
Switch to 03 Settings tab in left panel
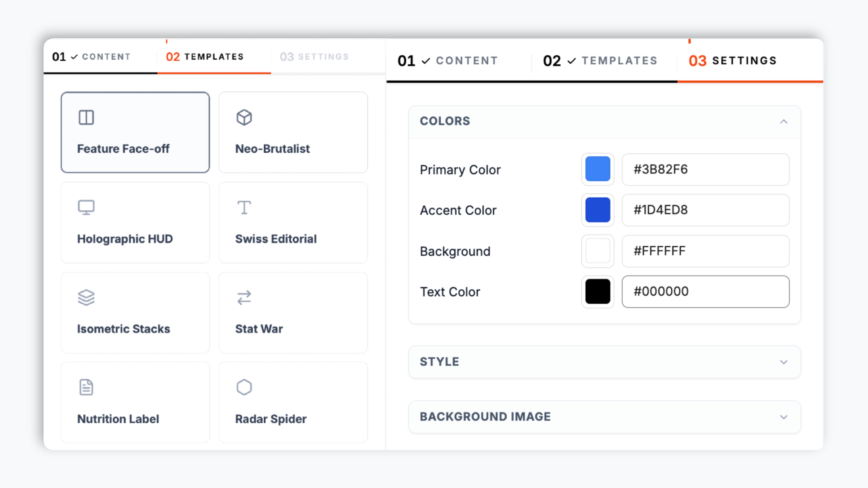click(x=328, y=57)
